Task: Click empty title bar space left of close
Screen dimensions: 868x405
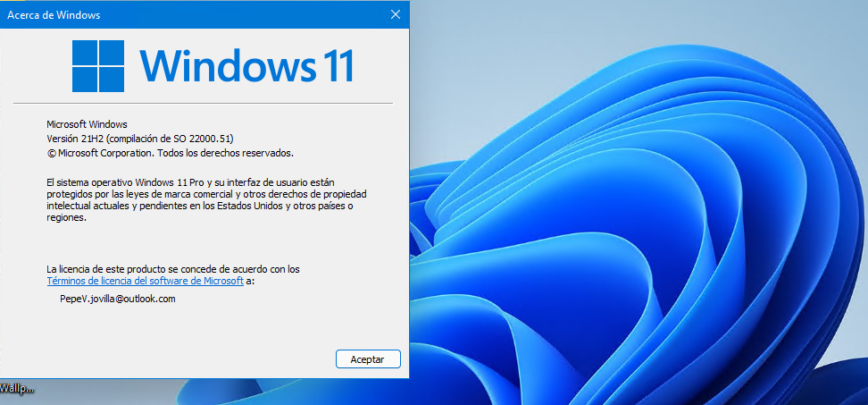Action: coord(268,15)
